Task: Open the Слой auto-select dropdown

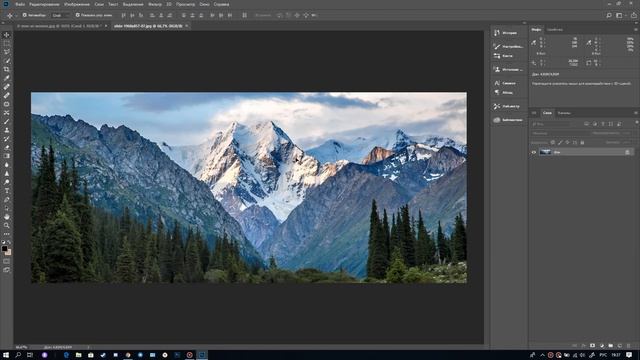Action: (x=60, y=16)
